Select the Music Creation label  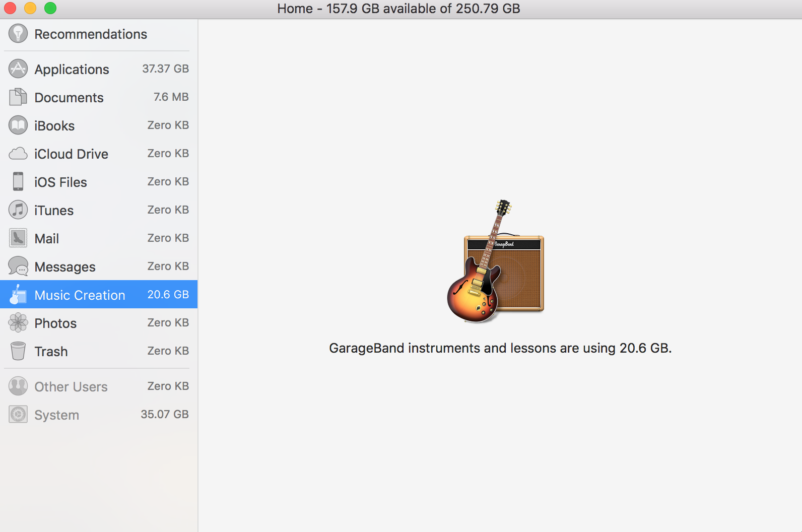click(80, 295)
